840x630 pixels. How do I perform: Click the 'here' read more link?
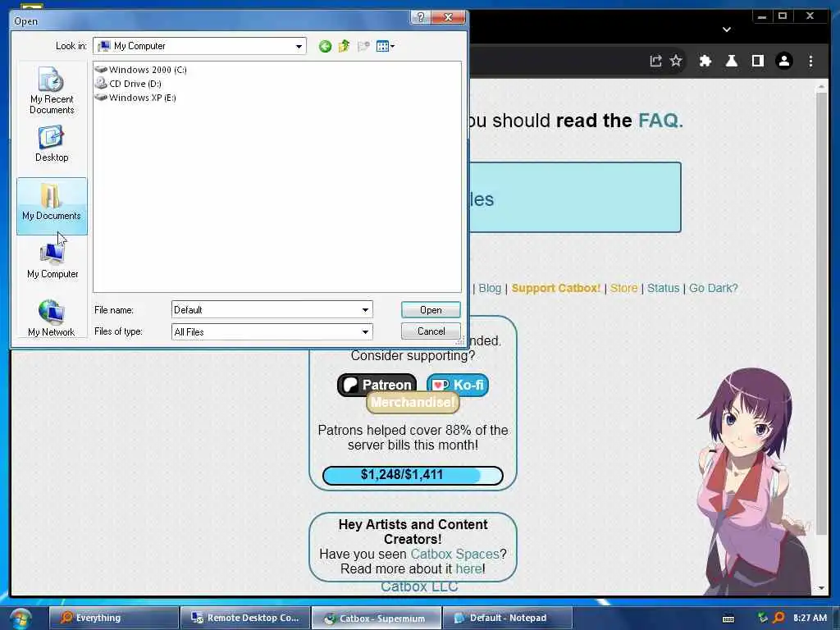click(468, 569)
